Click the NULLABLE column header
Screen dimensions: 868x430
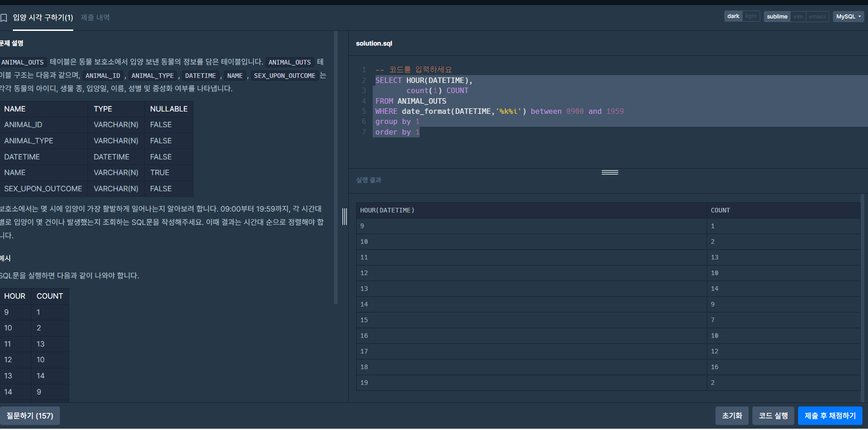(169, 109)
